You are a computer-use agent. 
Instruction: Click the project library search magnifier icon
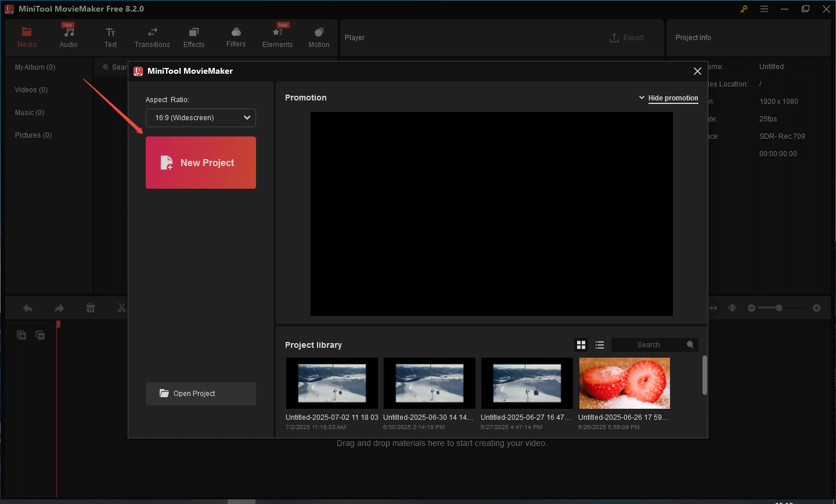point(690,344)
